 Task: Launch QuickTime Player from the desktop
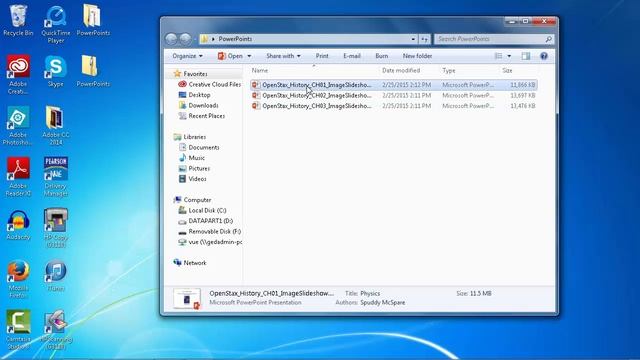pyautogui.click(x=56, y=24)
